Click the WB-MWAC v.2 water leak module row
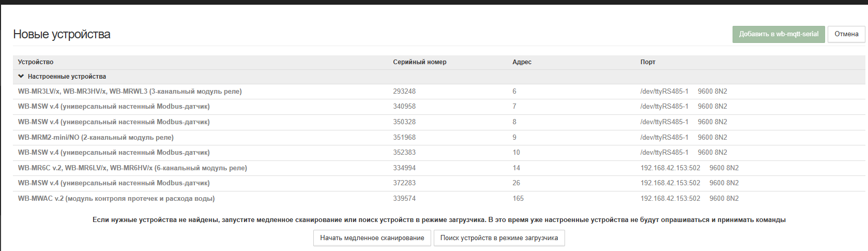 coord(116,199)
